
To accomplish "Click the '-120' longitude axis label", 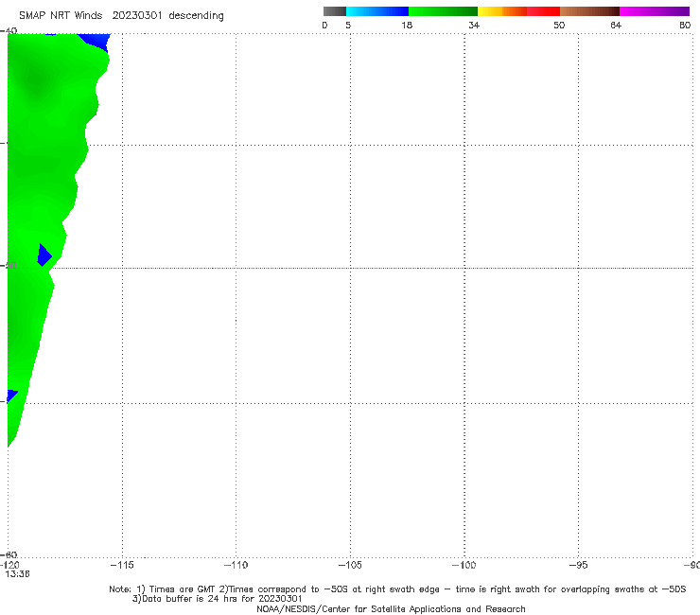I will 9,566.
